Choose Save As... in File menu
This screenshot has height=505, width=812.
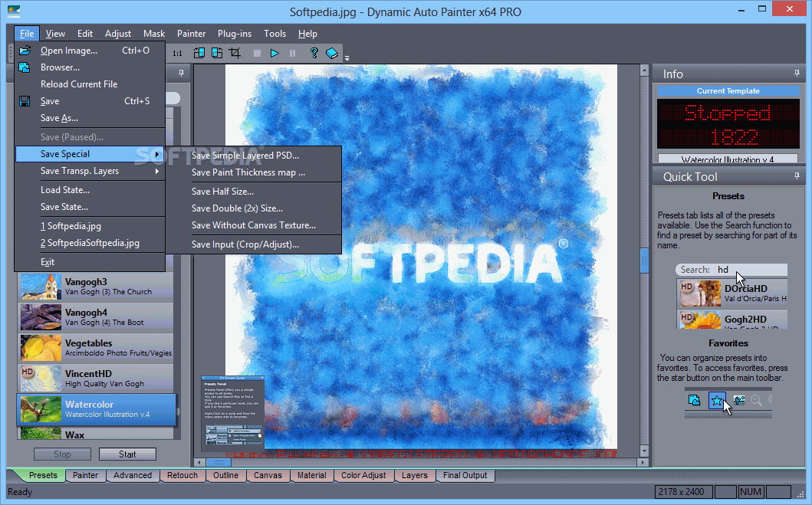tap(90, 118)
